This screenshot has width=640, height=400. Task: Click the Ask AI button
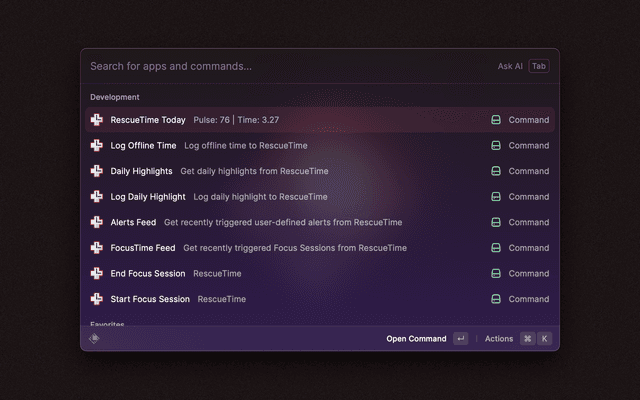pyautogui.click(x=510, y=66)
